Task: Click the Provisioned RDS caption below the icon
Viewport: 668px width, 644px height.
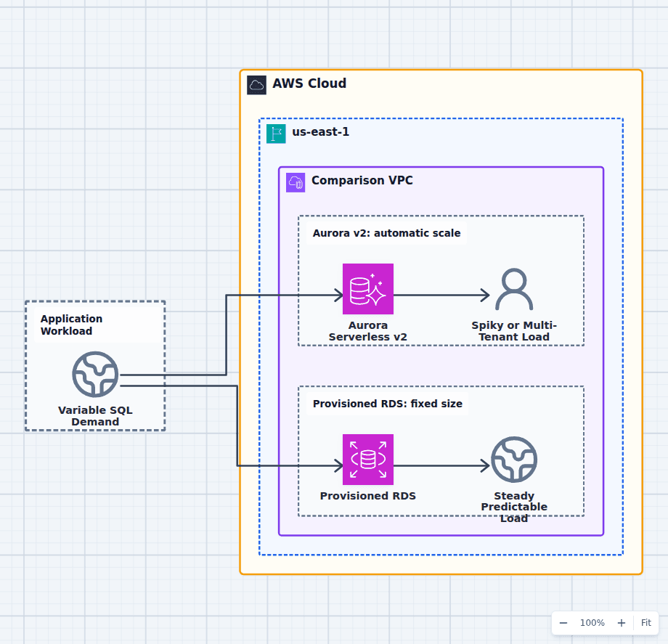Action: point(368,496)
